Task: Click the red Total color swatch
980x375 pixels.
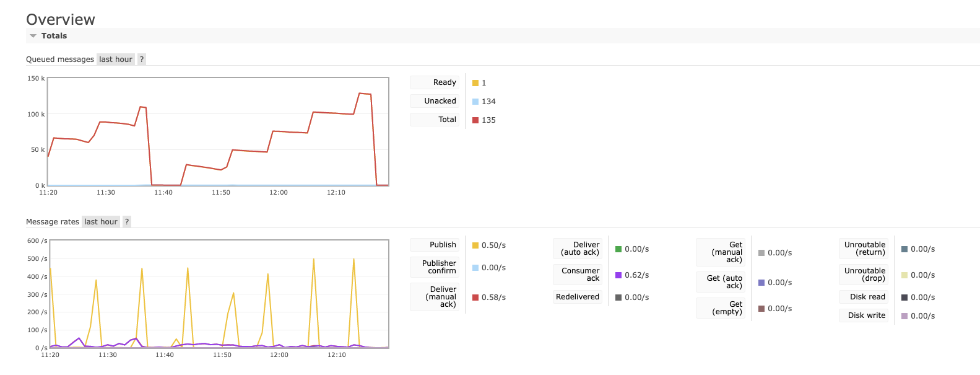Action: [475, 120]
